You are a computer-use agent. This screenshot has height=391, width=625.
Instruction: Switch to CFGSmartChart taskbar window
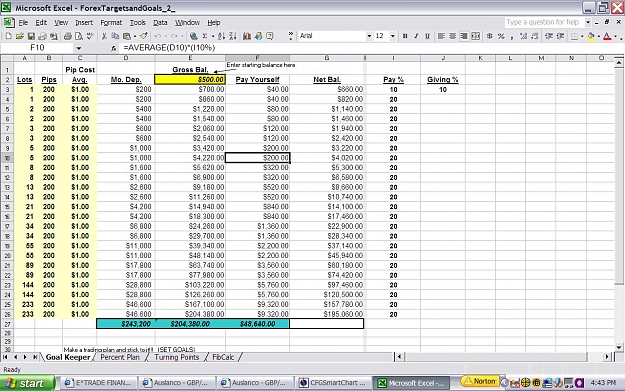coord(333,383)
